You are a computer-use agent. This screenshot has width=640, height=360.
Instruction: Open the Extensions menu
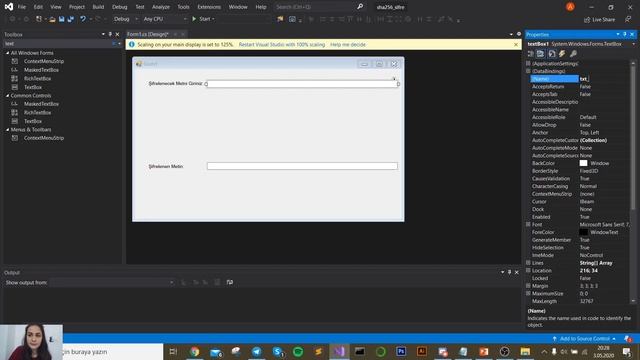pos(209,7)
